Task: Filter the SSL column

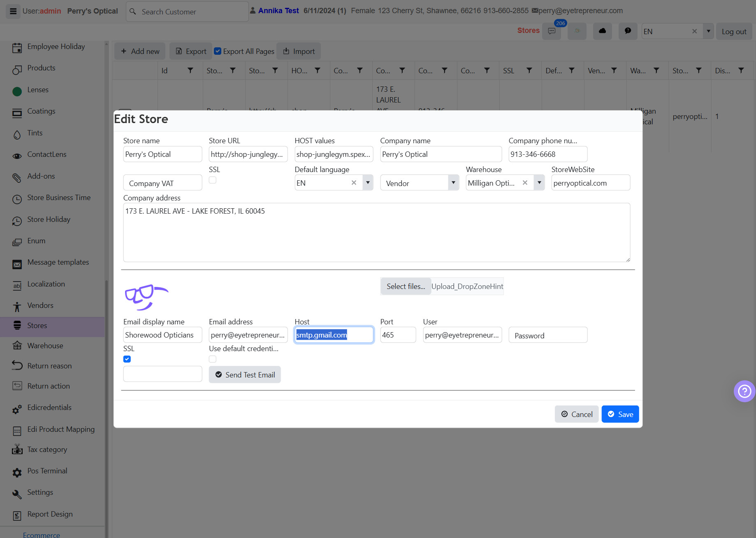Action: (x=529, y=70)
